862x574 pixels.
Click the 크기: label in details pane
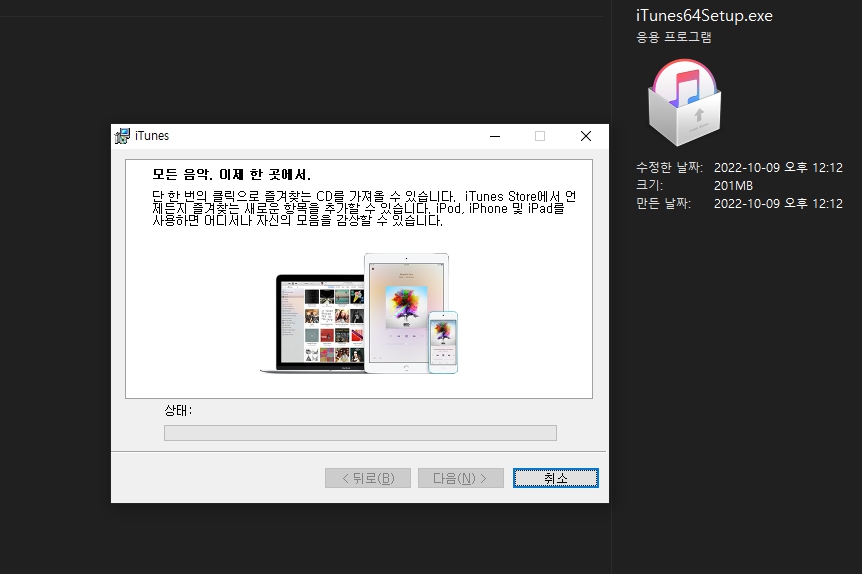650,186
